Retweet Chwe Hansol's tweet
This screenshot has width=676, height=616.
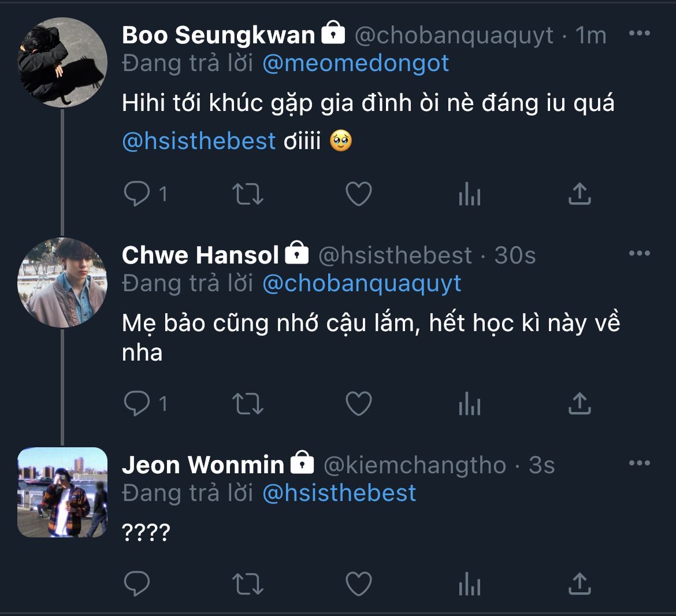[248, 403]
